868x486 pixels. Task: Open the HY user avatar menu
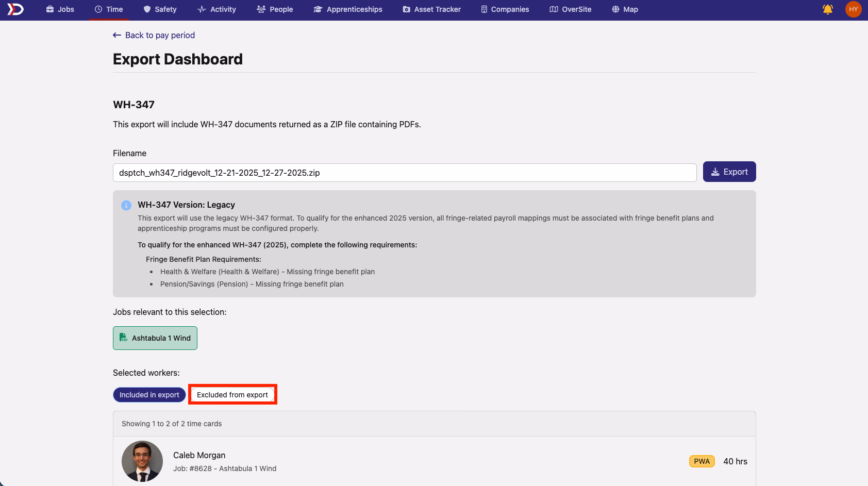pyautogui.click(x=854, y=9)
